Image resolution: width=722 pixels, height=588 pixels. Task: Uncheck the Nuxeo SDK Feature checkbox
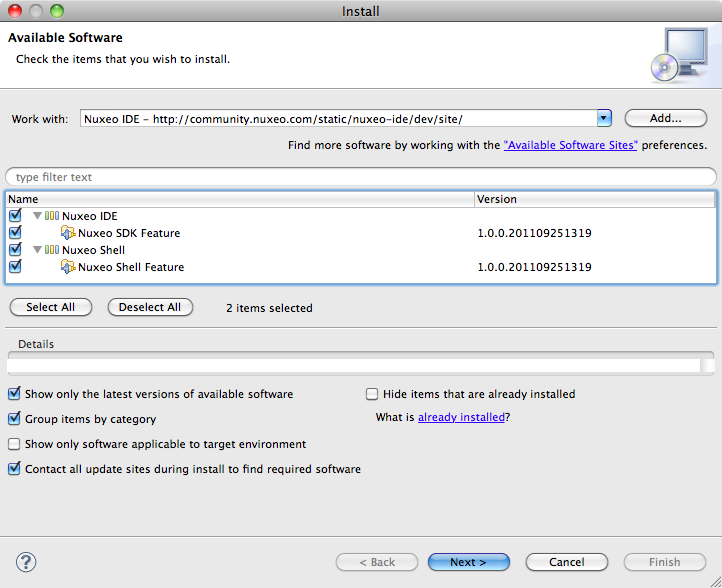(x=15, y=232)
